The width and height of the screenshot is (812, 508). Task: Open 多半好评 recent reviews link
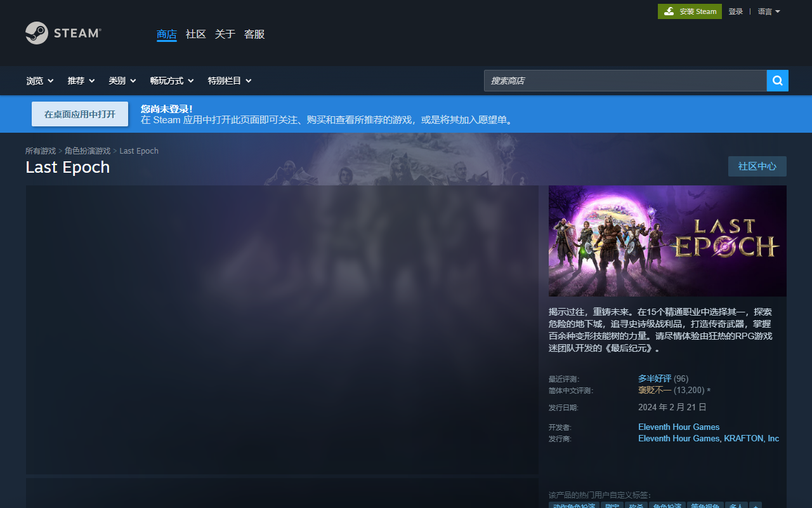click(x=655, y=379)
